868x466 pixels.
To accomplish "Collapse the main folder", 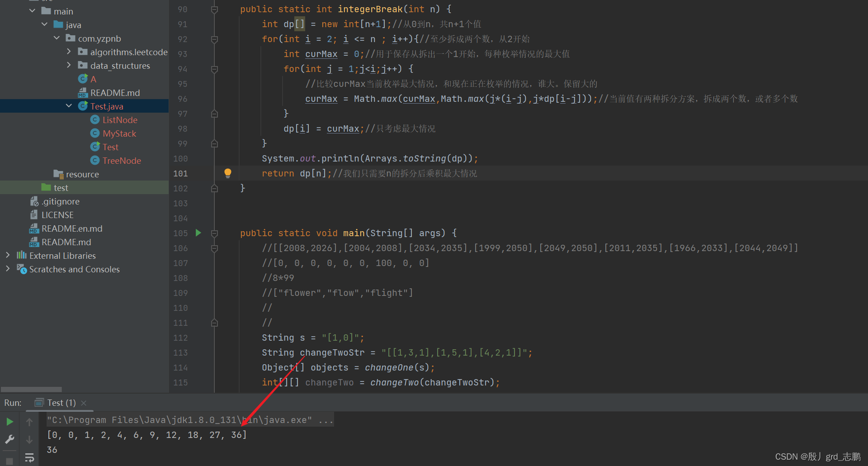I will (32, 11).
